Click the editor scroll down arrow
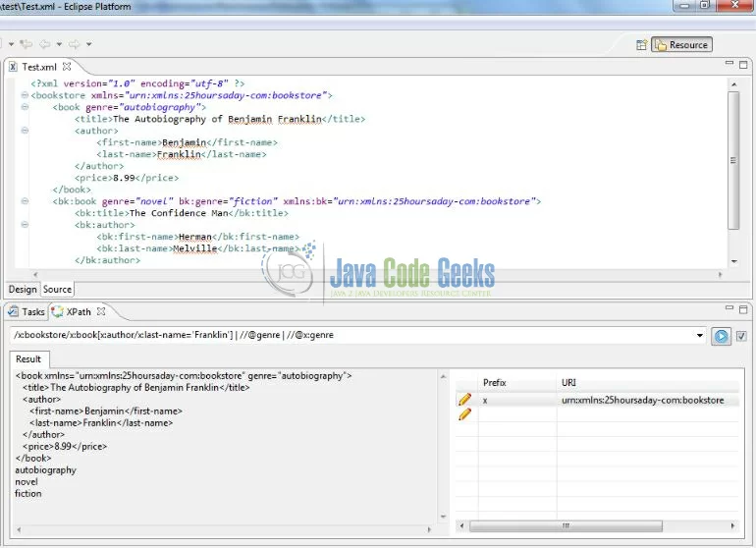The width and height of the screenshot is (756, 548). pos(733,261)
